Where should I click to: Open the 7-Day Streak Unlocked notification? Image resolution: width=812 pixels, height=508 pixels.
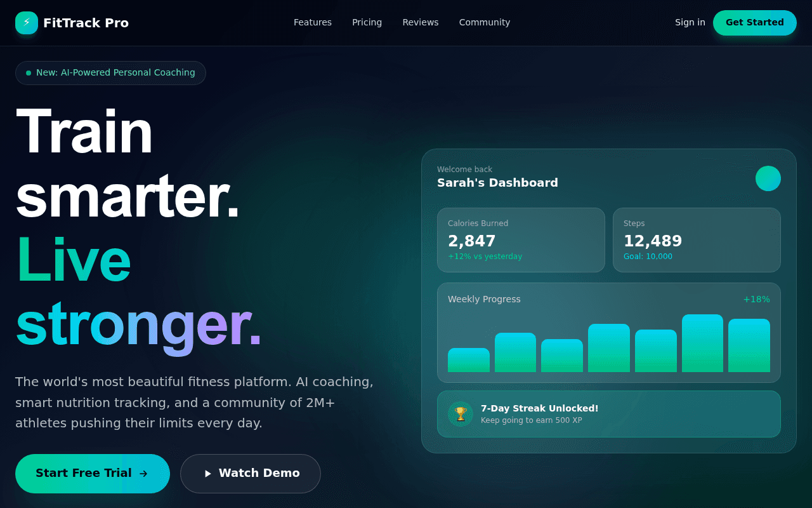[x=609, y=414]
